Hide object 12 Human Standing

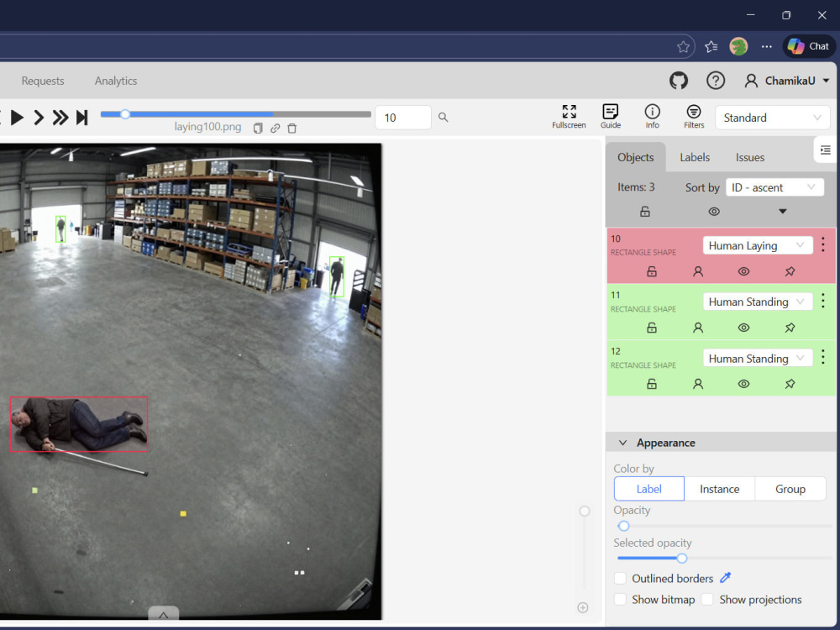(x=743, y=384)
